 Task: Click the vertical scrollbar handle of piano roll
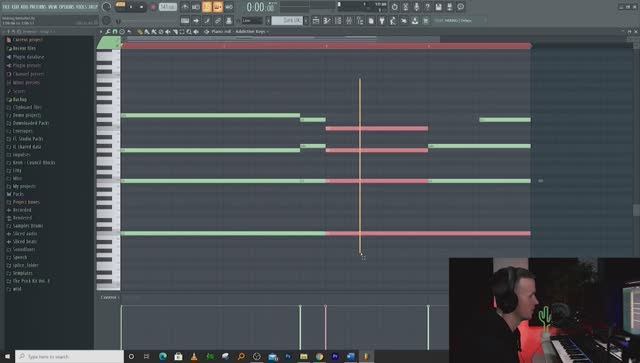[636, 210]
